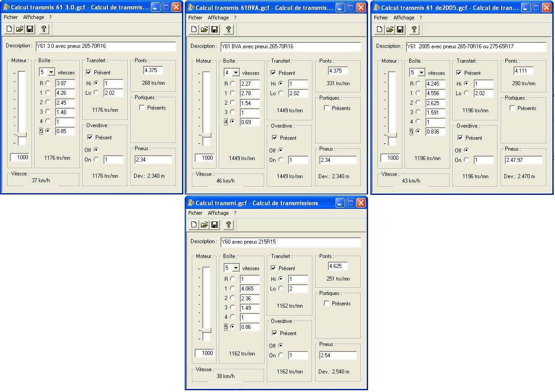
Task: Click Help icon in 61 3.0 window
Action: pyautogui.click(x=43, y=29)
